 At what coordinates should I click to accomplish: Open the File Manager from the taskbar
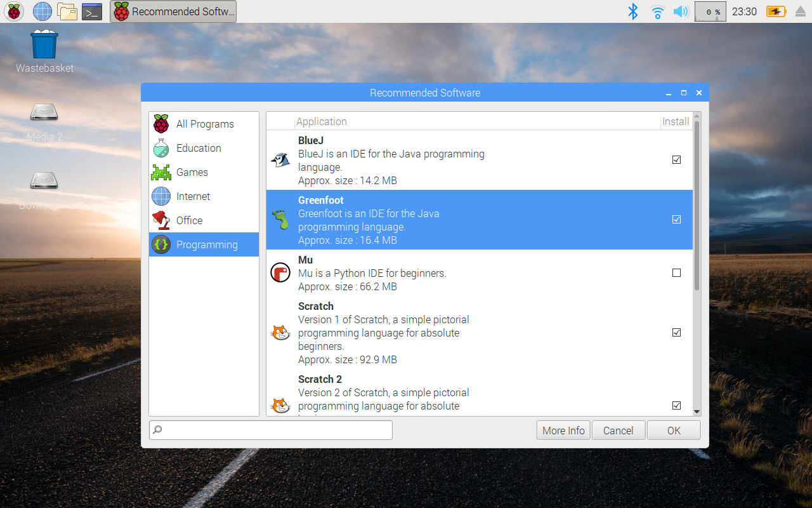pyautogui.click(x=67, y=11)
